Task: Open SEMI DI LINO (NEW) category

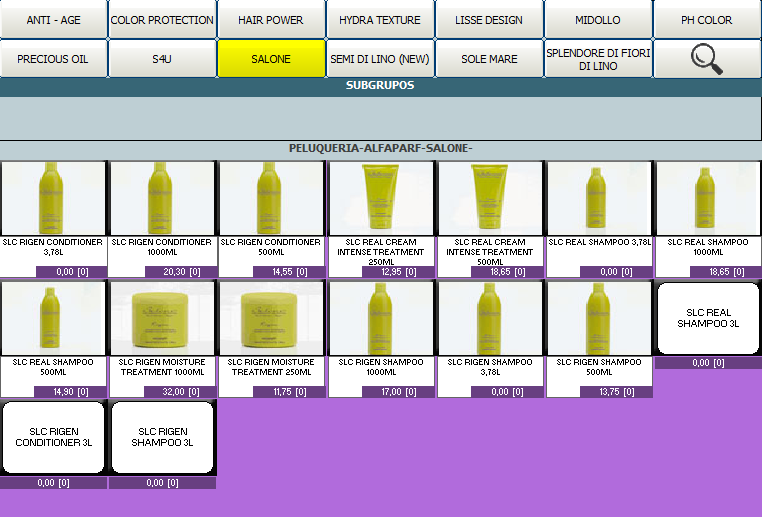Action: (x=380, y=59)
